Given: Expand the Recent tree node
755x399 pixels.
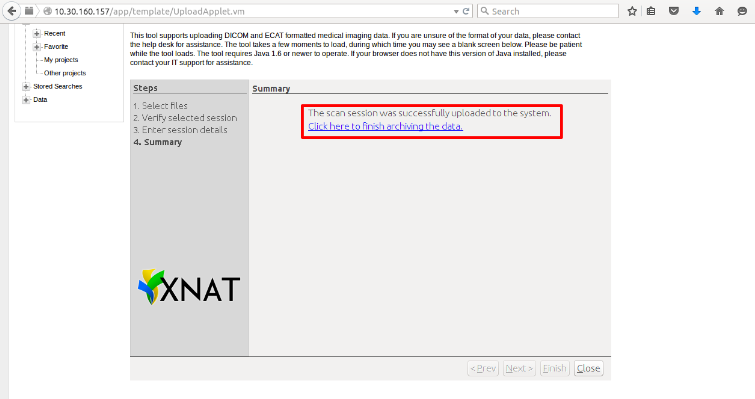Looking at the screenshot, I should pyautogui.click(x=37, y=34).
